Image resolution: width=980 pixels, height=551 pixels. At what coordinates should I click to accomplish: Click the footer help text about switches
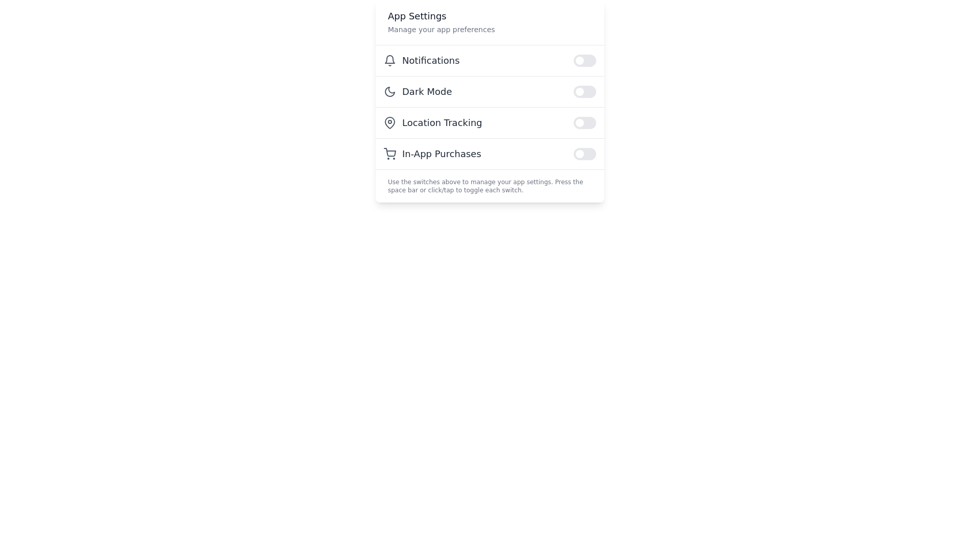pos(485,186)
